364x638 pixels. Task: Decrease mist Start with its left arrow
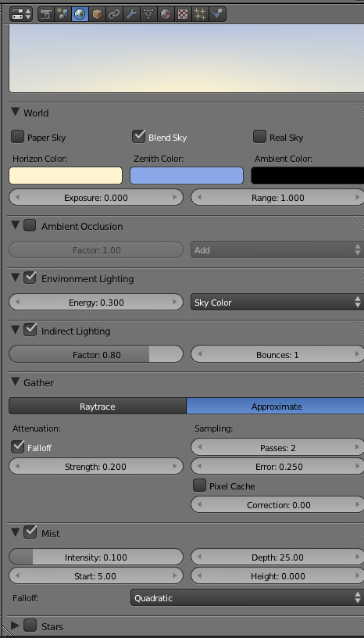tap(17, 576)
